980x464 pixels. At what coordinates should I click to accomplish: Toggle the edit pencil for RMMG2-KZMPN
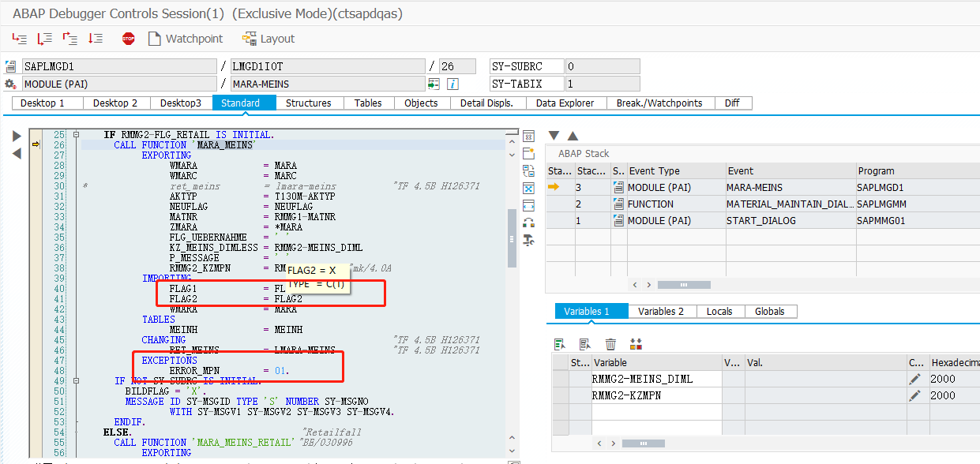point(915,395)
